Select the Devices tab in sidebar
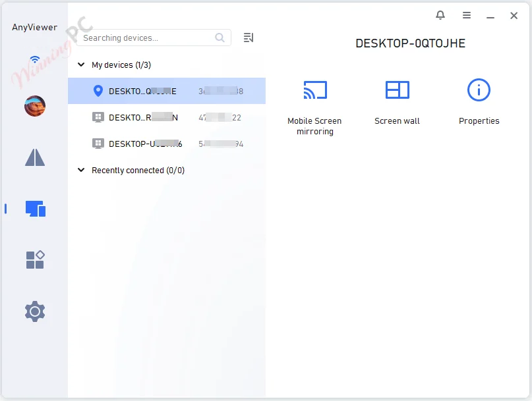 pos(36,209)
